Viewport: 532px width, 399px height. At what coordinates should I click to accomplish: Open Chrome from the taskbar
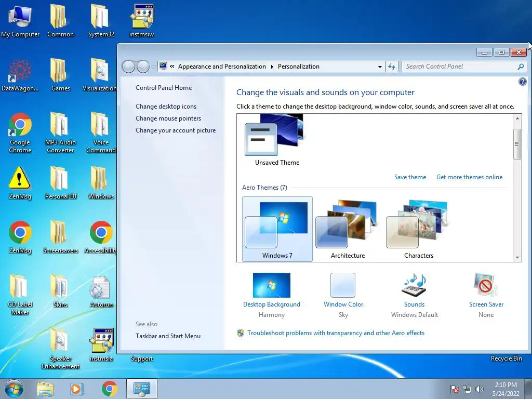109,389
